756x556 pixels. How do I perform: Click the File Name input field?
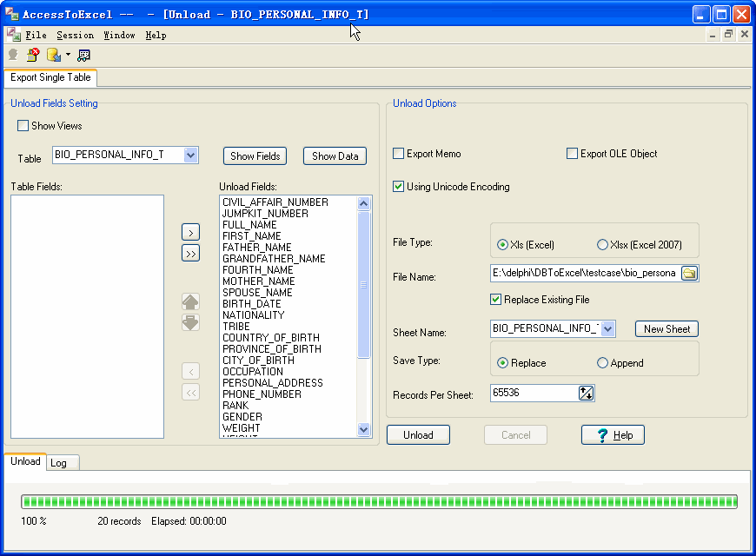pyautogui.click(x=586, y=274)
